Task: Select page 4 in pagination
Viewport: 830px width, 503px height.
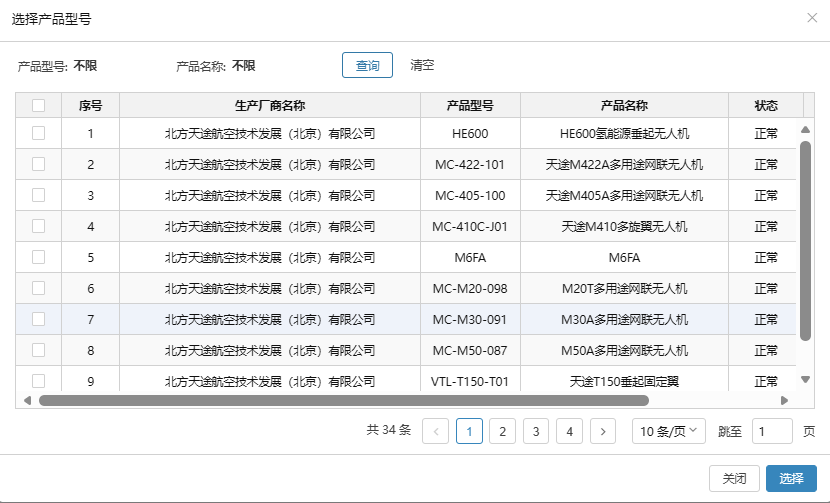Action: (570, 431)
